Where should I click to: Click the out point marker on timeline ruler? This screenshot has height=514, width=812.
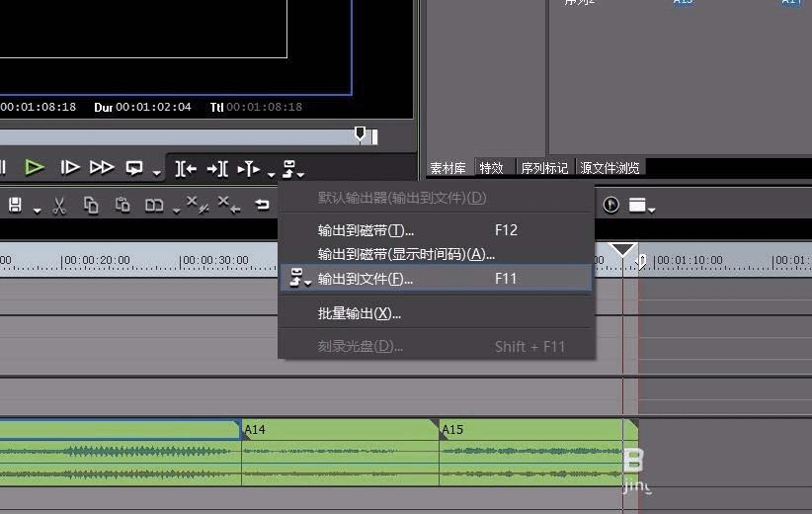click(x=642, y=262)
